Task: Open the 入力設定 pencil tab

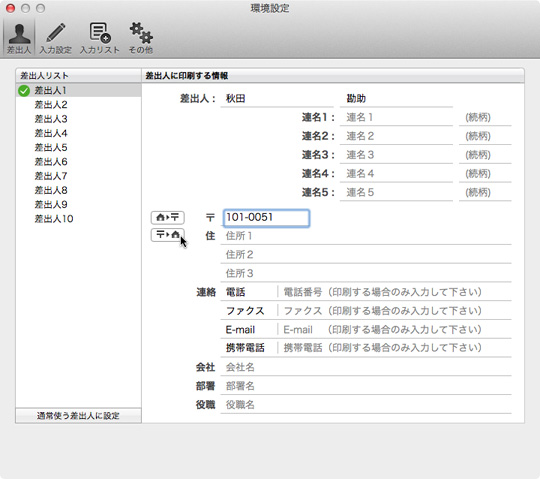Action: tap(55, 38)
